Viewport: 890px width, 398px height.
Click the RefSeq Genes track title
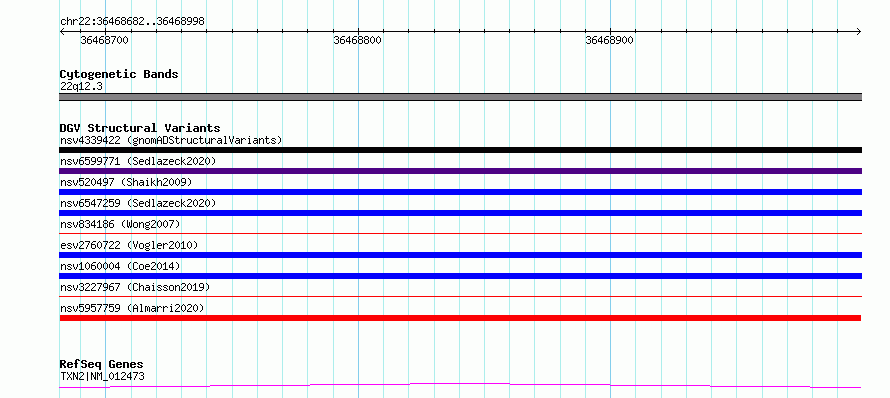click(x=101, y=365)
